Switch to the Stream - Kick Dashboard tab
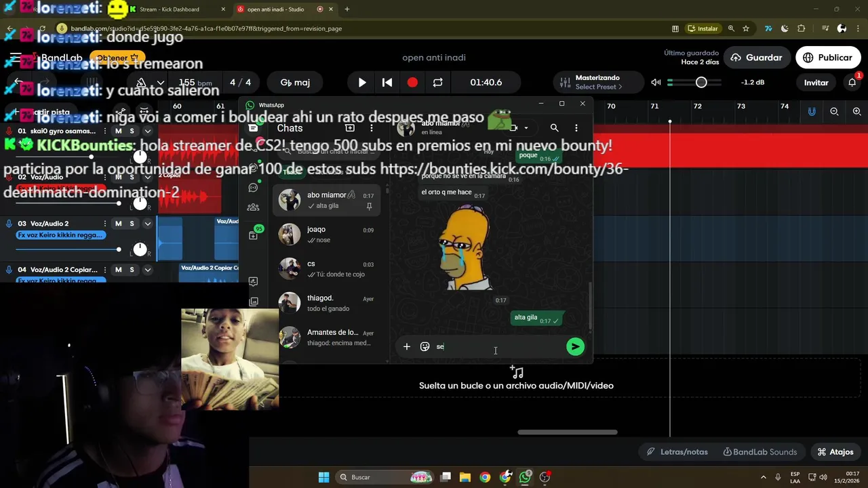868x488 pixels. click(176, 9)
